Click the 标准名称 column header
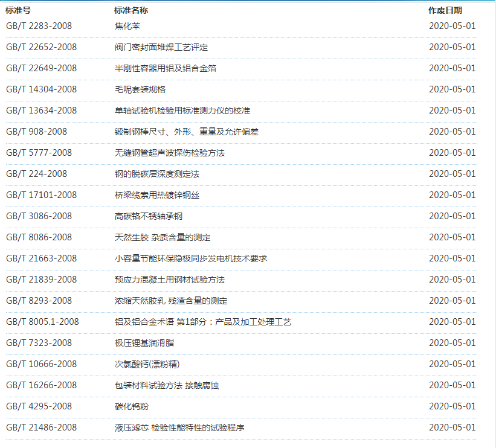This screenshot has width=496, height=448. click(131, 10)
